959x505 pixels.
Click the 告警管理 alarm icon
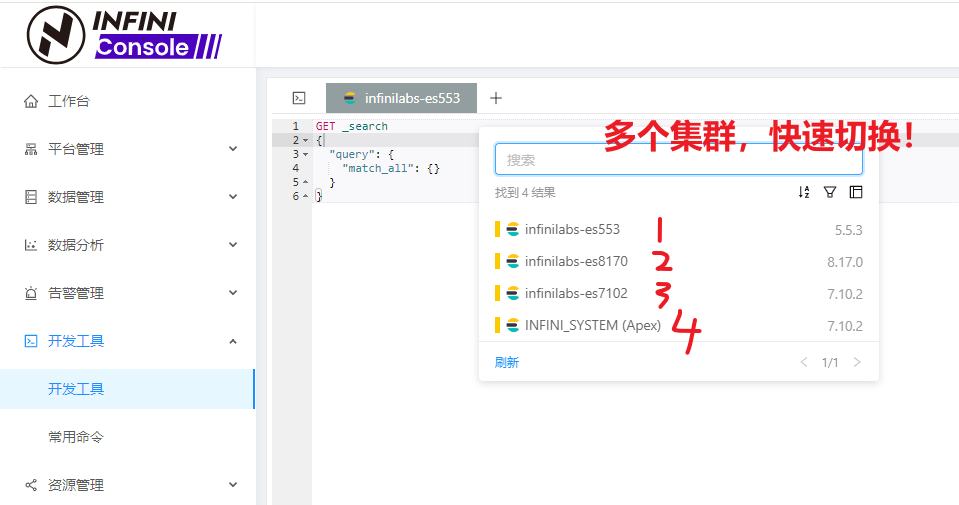point(31,293)
